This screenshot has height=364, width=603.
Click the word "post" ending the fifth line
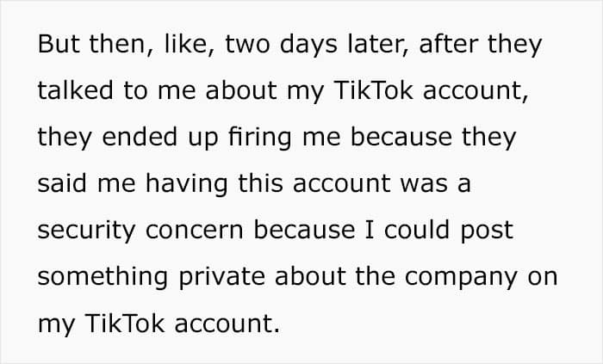[487, 231]
